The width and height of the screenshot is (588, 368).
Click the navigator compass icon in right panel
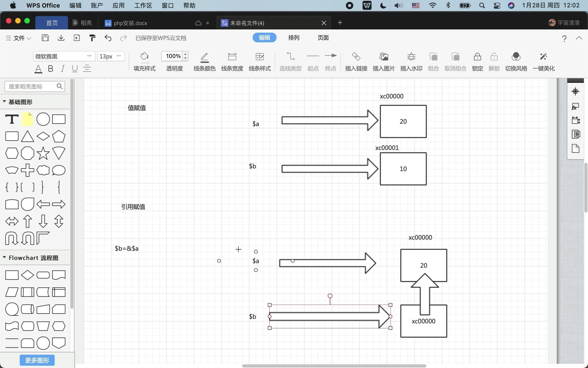575,92
